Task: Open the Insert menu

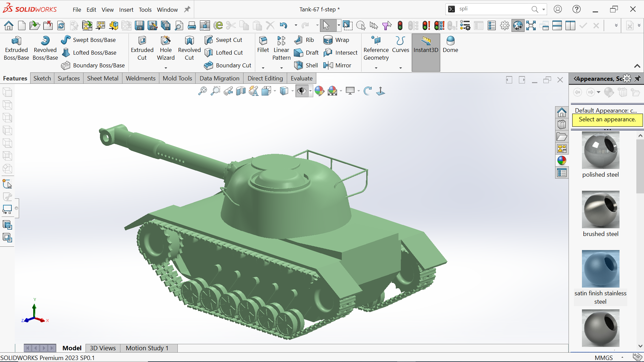Action: [126, 10]
